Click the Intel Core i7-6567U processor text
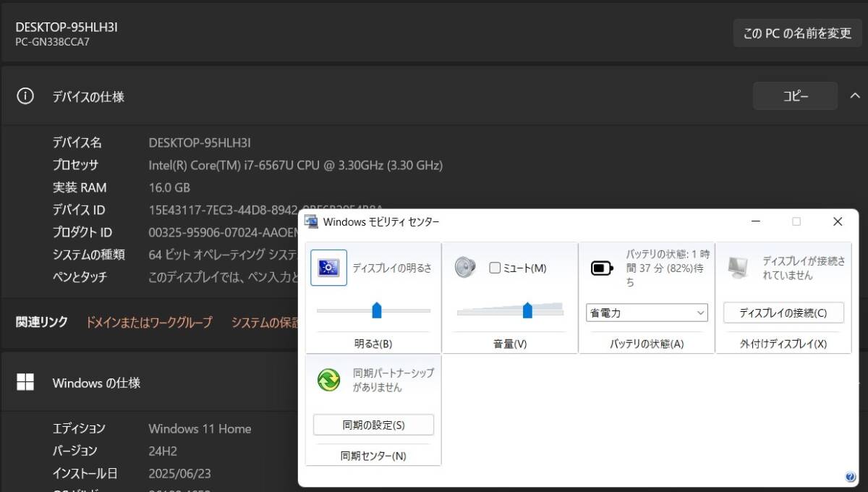Image resolution: width=868 pixels, height=492 pixels. pos(295,165)
